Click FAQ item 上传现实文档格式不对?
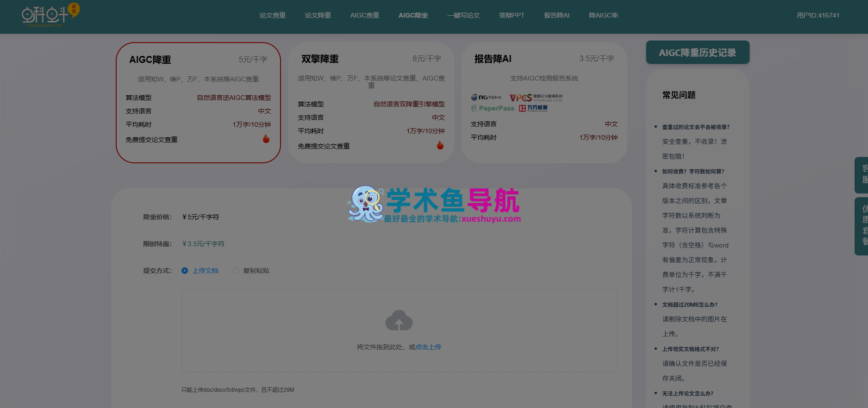868x408 pixels. [690, 349]
